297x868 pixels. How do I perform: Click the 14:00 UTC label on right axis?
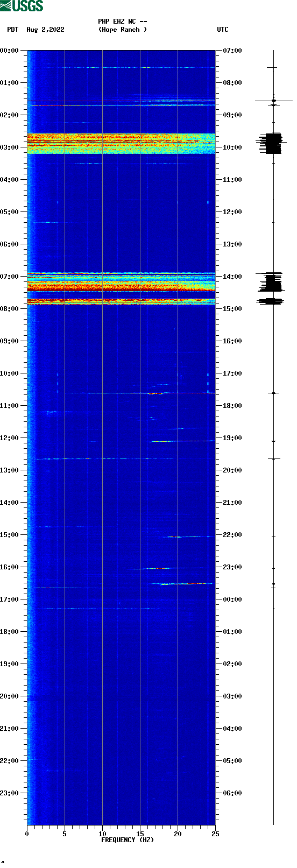pyautogui.click(x=232, y=277)
